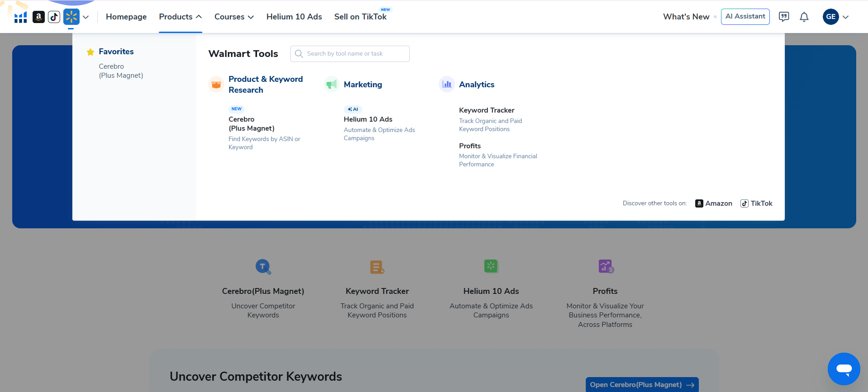Open Helium 10 Ads under Marketing
Screen dimensions: 868x392
click(368, 119)
